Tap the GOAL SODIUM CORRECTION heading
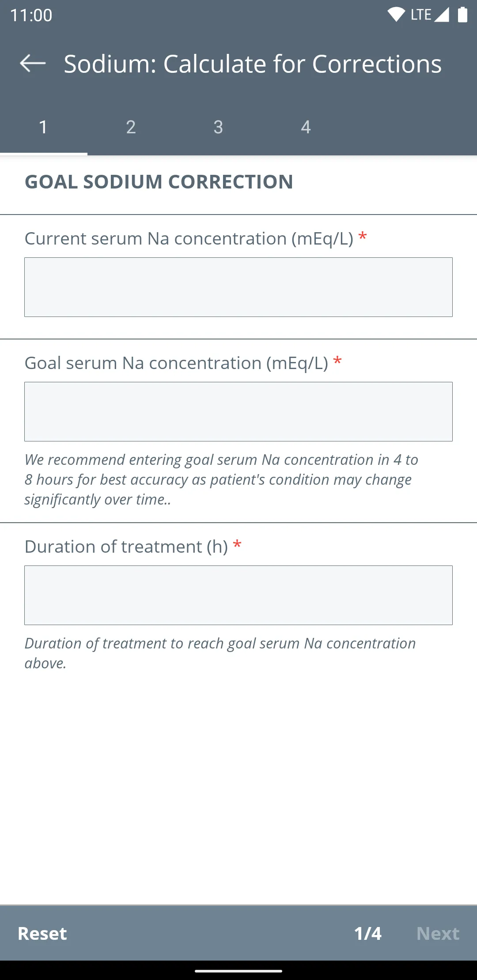 coord(159,182)
